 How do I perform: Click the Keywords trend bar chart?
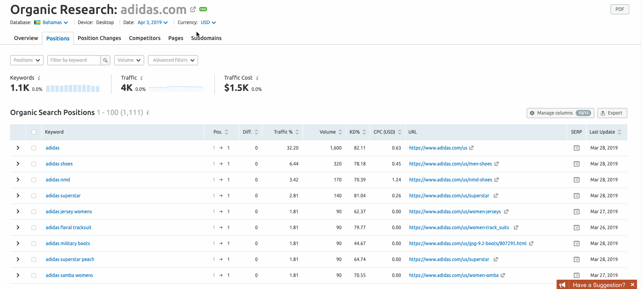(x=73, y=89)
